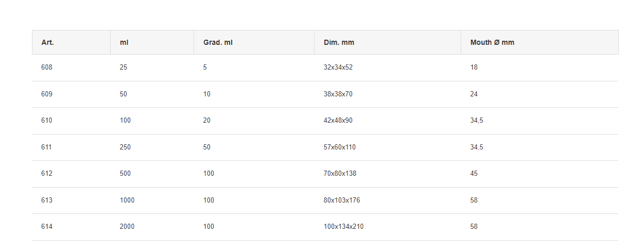Select the 2000 ml volume cell
This screenshot has height=251, width=644.
127,227
